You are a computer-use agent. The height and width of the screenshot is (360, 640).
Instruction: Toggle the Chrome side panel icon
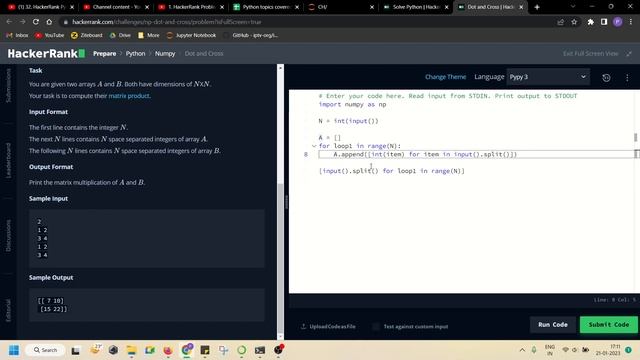(604, 22)
